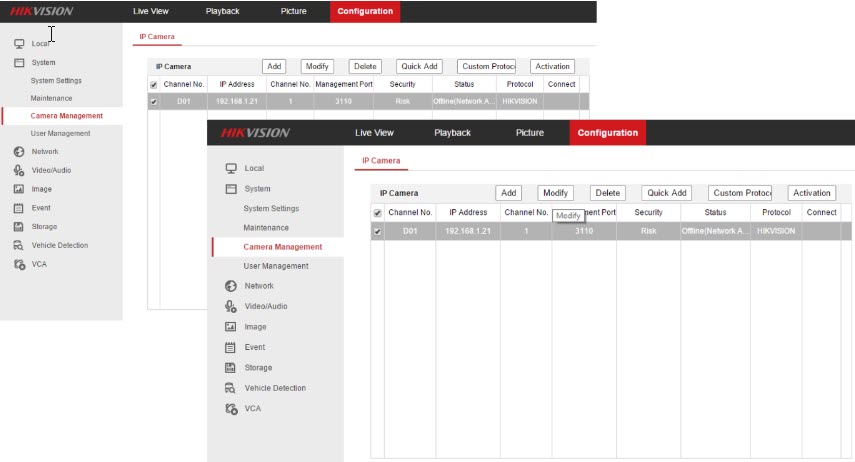Click the Image icon in the front window sidebar
The height and width of the screenshot is (462, 855).
[x=230, y=327]
